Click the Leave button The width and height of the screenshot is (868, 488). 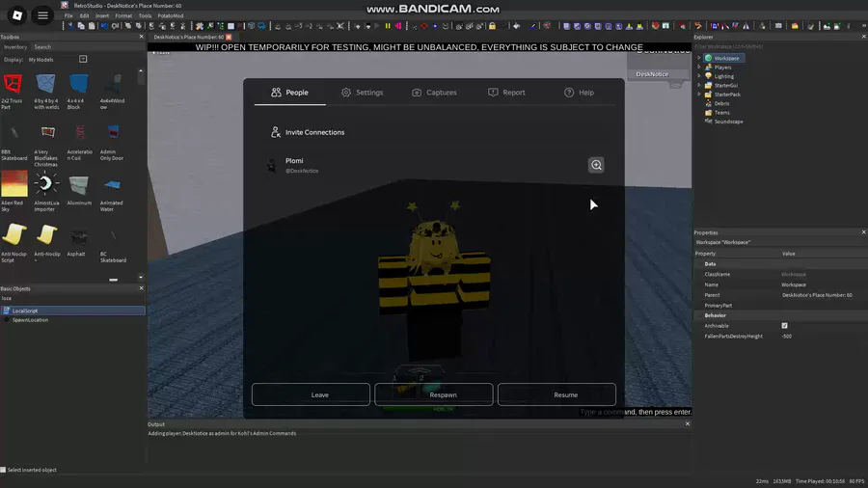click(312, 395)
